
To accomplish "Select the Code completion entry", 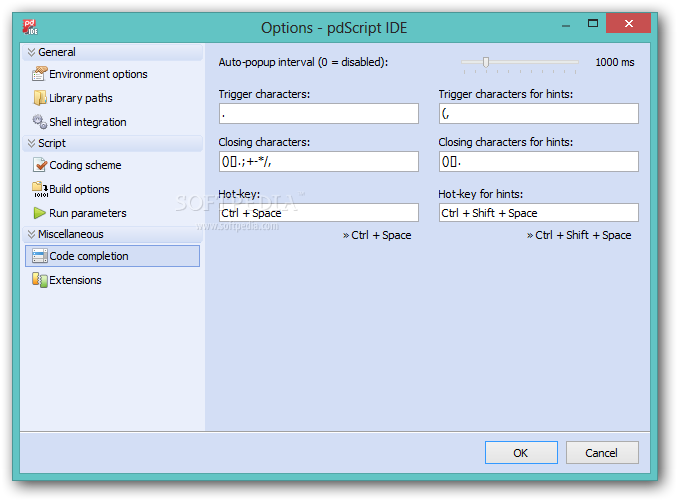I will tap(112, 256).
